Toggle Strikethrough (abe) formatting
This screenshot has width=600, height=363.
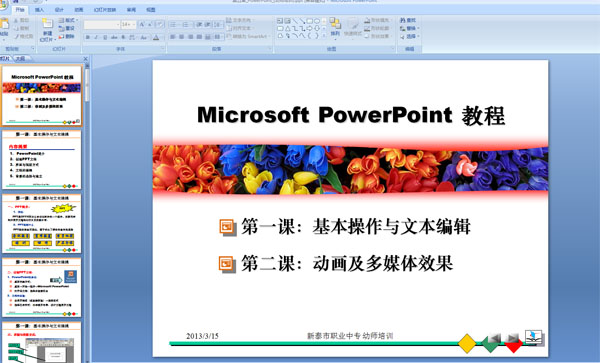pyautogui.click(x=114, y=37)
